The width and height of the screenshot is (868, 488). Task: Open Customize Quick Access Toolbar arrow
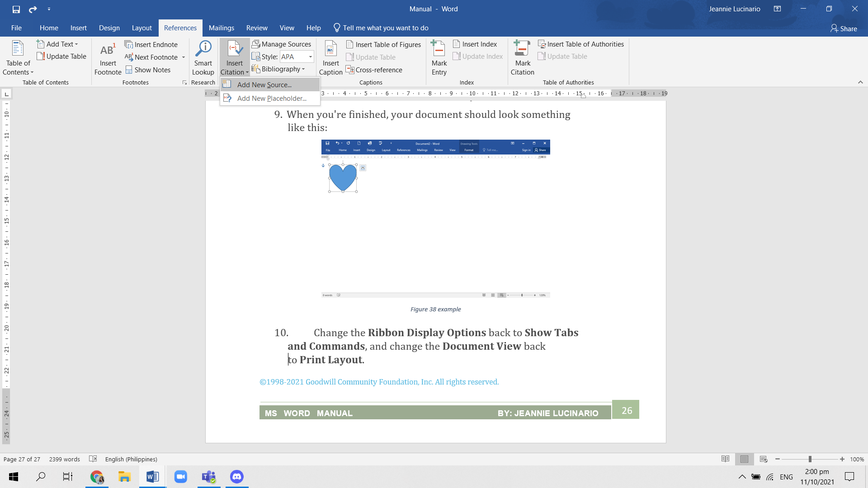(49, 9)
